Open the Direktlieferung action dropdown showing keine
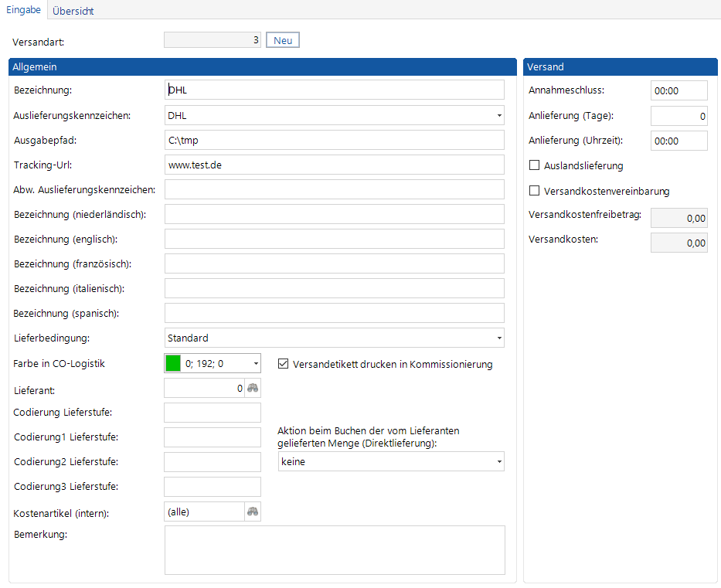Viewport: 721px width, 588px height. 498,462
